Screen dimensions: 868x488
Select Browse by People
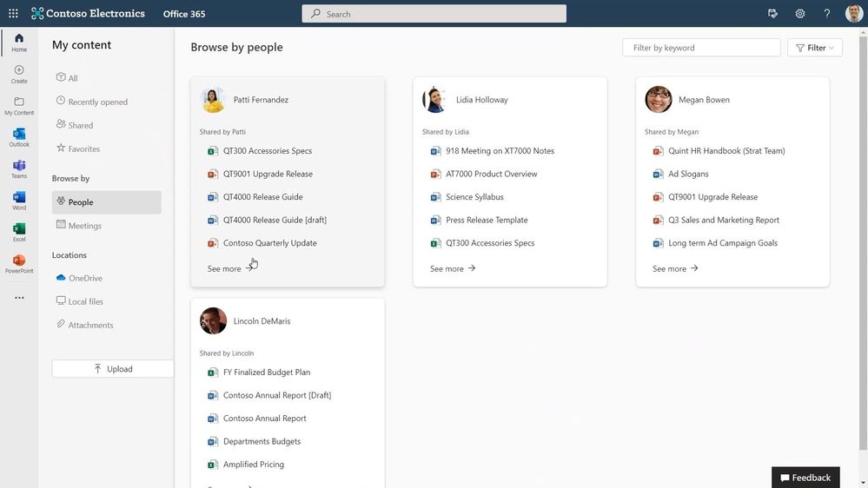click(106, 202)
